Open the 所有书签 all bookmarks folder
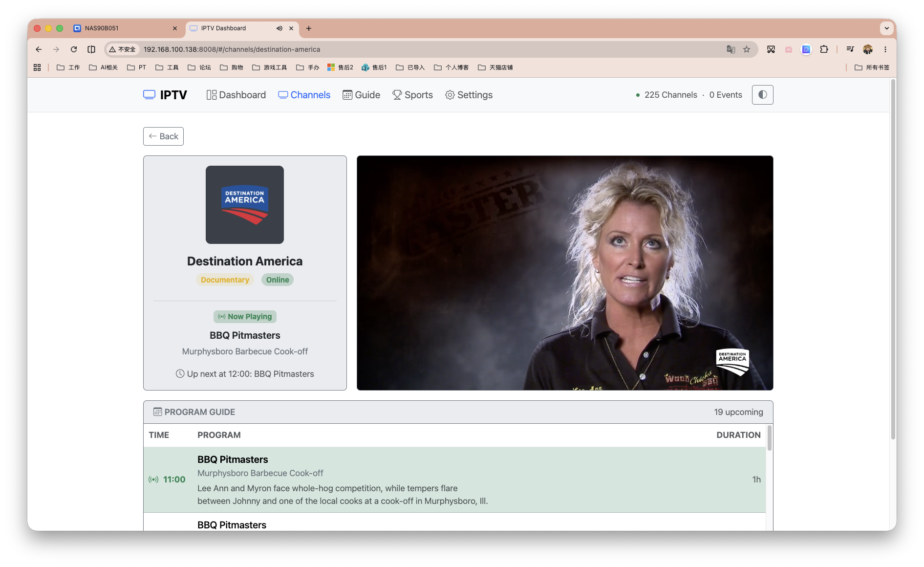 click(872, 67)
